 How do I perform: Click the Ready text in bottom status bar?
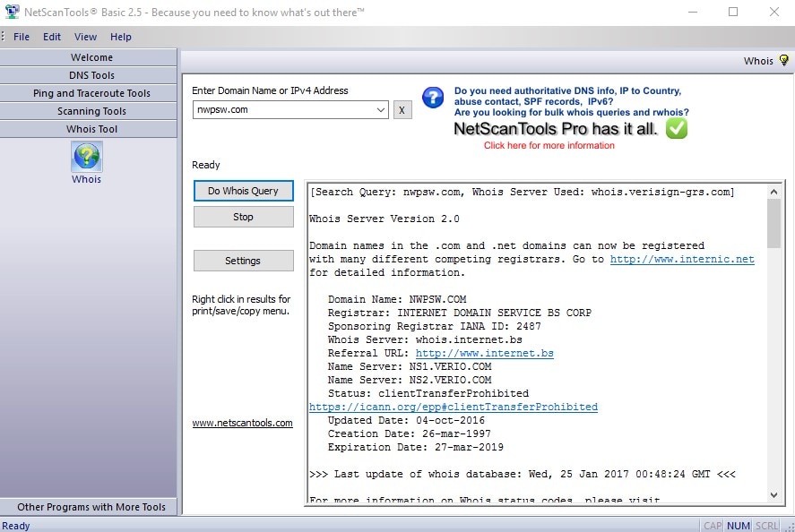[16, 526]
